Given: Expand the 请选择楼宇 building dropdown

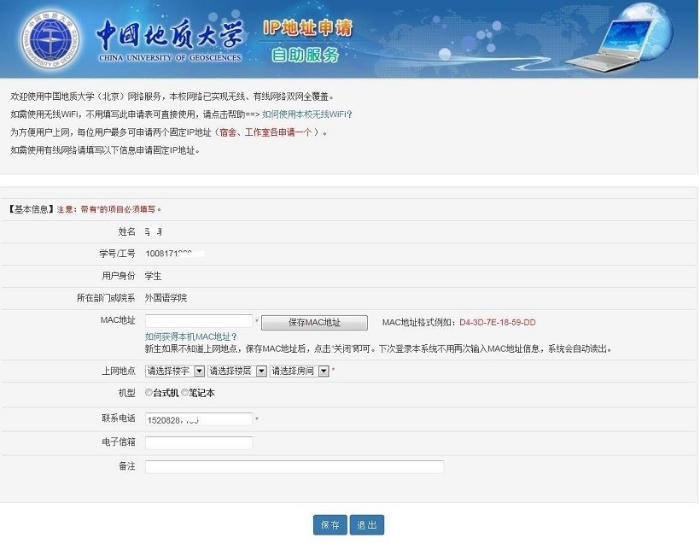Looking at the screenshot, I should tap(175, 371).
